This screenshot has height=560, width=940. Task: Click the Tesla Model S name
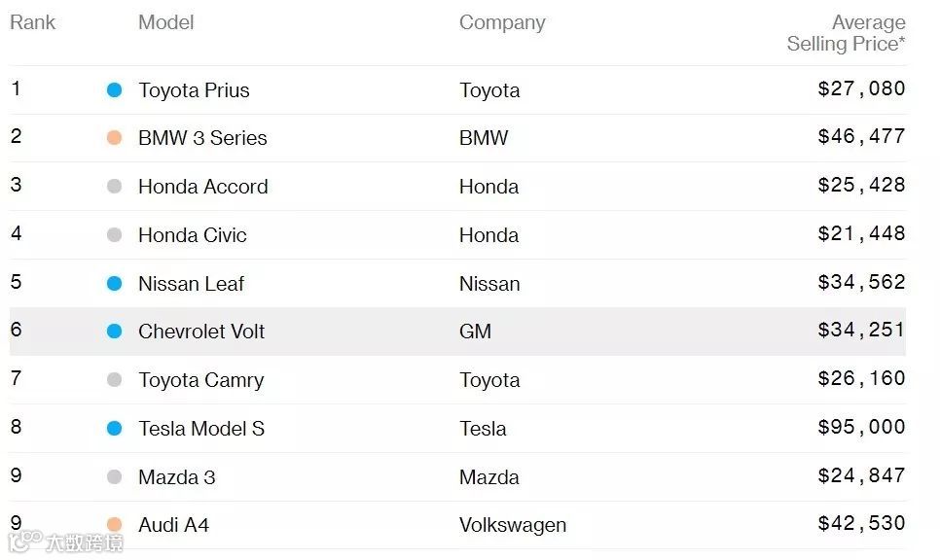pos(201,429)
